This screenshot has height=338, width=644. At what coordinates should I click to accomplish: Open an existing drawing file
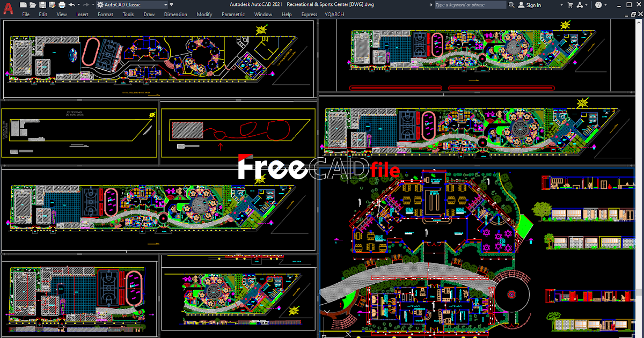(x=32, y=4)
